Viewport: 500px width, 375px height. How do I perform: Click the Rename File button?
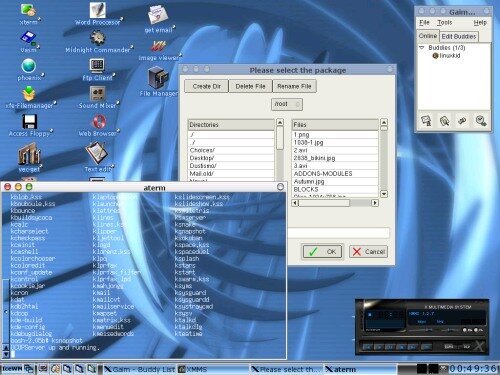294,86
